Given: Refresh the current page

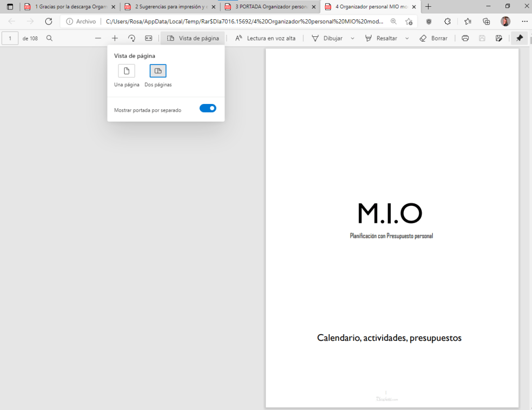Looking at the screenshot, I should click(48, 21).
